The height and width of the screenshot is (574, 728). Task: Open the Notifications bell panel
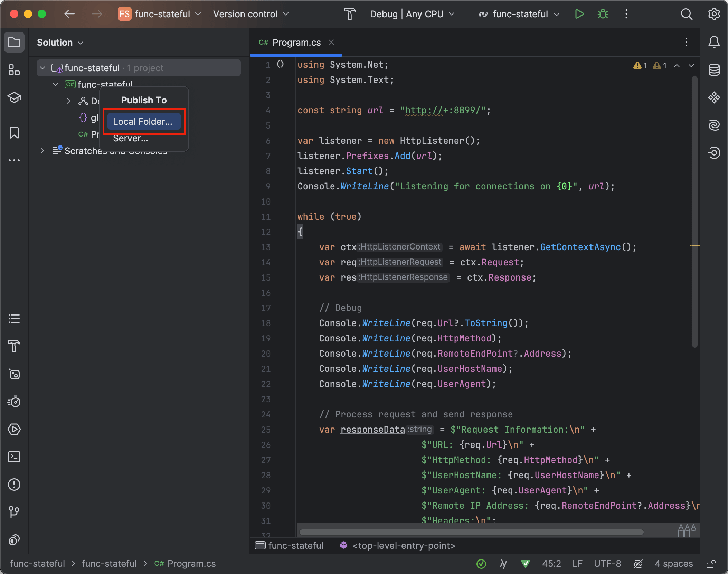point(714,43)
